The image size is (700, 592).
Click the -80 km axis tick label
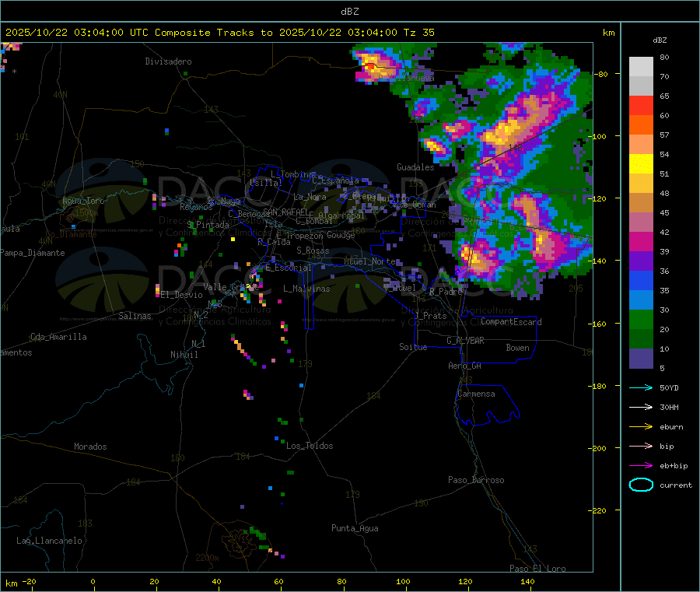click(x=601, y=74)
